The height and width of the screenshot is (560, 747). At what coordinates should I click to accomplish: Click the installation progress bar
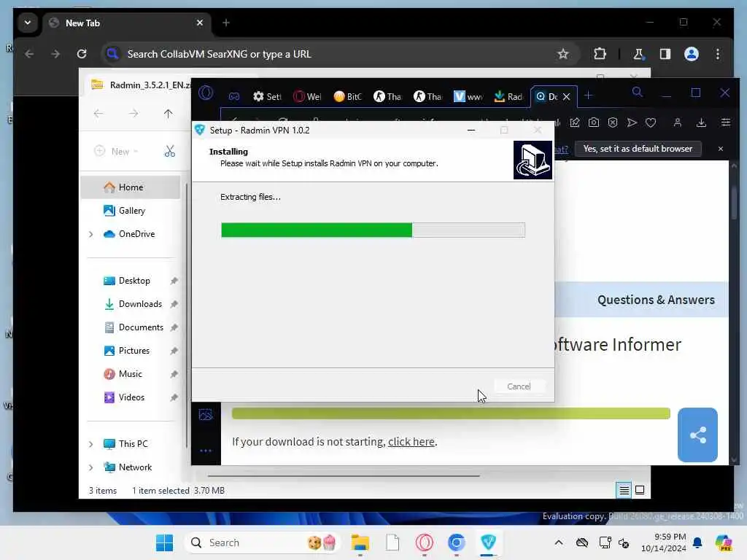[x=373, y=230]
